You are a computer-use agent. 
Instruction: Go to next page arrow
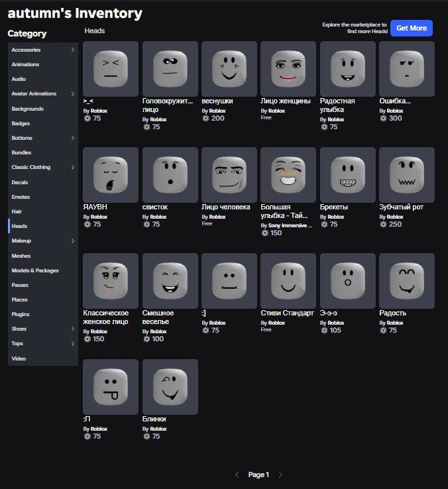pyautogui.click(x=280, y=474)
